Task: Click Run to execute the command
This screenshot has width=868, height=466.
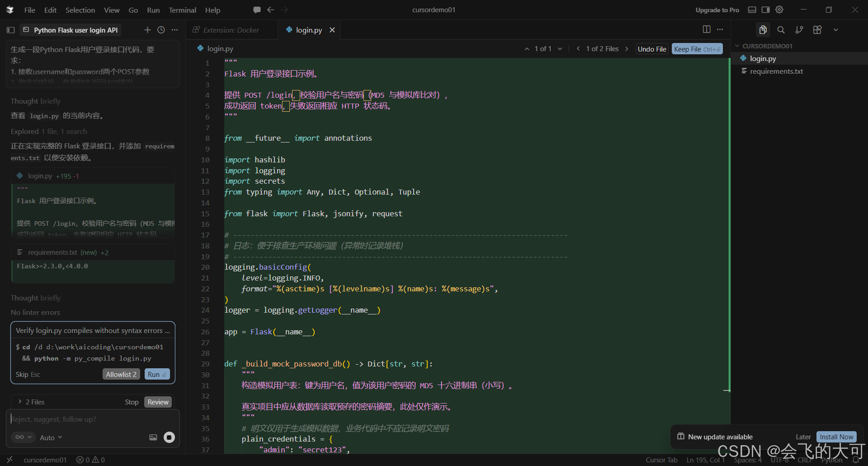Action: coord(157,374)
